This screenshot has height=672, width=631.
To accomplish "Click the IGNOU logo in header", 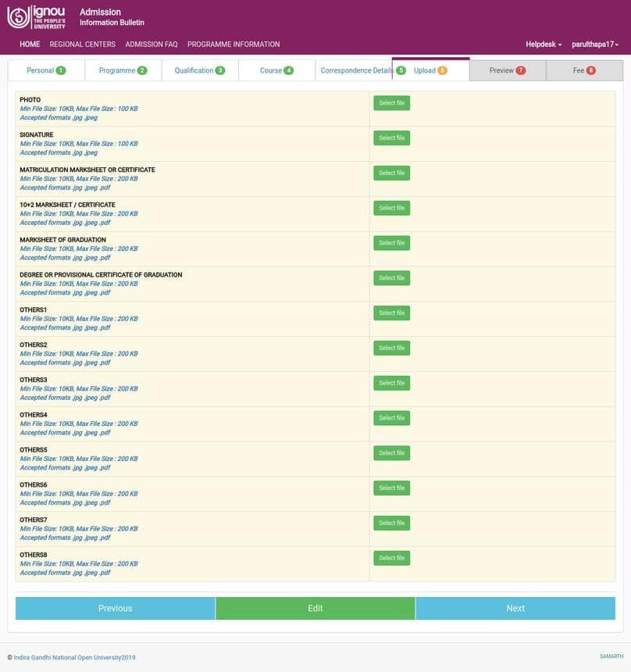I will (x=36, y=16).
